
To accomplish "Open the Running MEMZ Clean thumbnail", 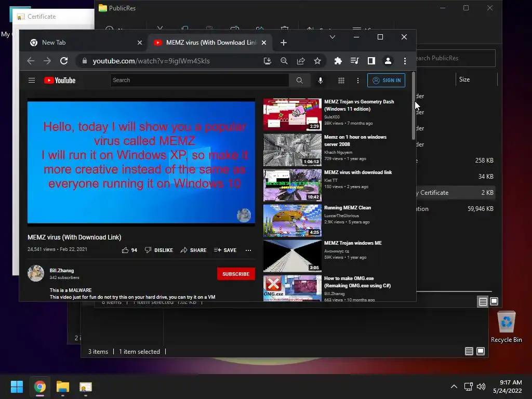I will [292, 220].
